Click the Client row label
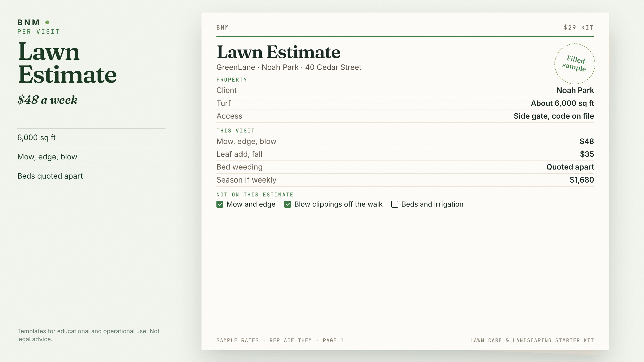644x362 pixels. tap(226, 90)
